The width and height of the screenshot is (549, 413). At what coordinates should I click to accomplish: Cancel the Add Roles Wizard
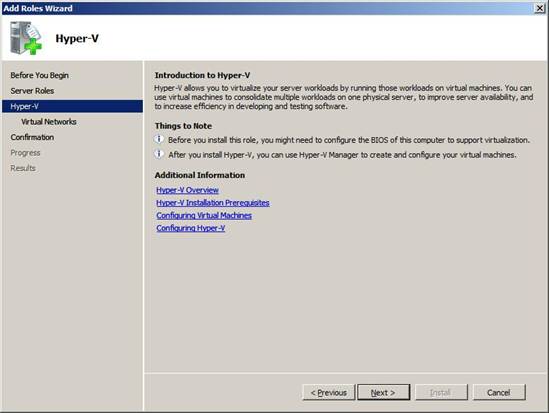point(499,392)
